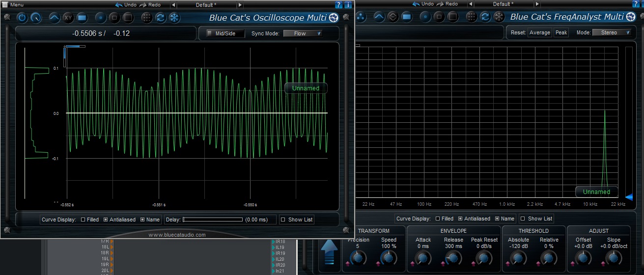Click the Blue Cat paw logo in FreqAnalyst
Image resolution: width=644 pixels, height=275 pixels.
tap(631, 17)
